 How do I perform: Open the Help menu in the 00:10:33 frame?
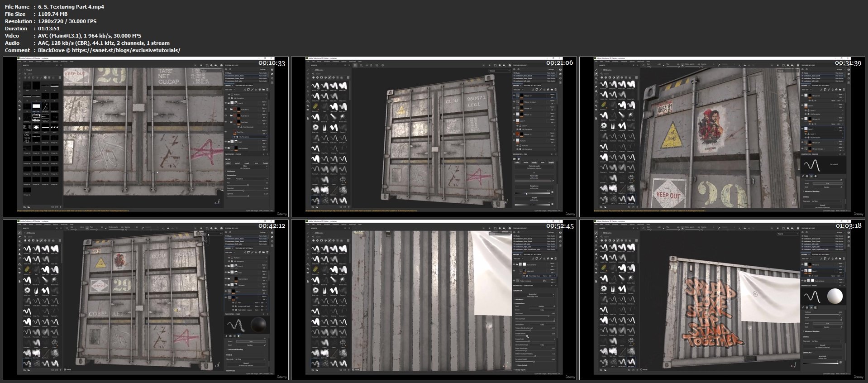click(x=72, y=61)
